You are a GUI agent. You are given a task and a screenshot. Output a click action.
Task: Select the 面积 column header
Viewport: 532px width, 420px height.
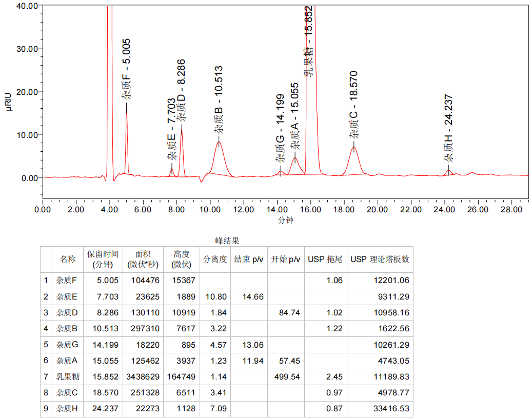click(x=143, y=259)
